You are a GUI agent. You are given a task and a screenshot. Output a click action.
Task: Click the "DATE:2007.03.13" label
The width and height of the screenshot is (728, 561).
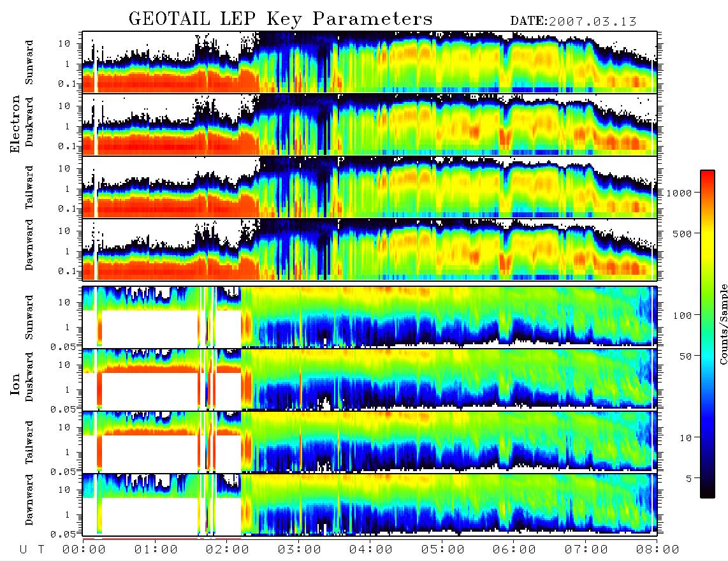(573, 21)
